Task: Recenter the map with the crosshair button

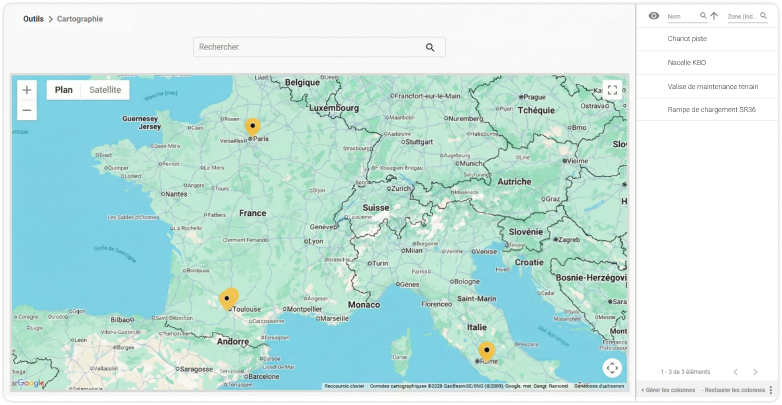Action: [612, 368]
